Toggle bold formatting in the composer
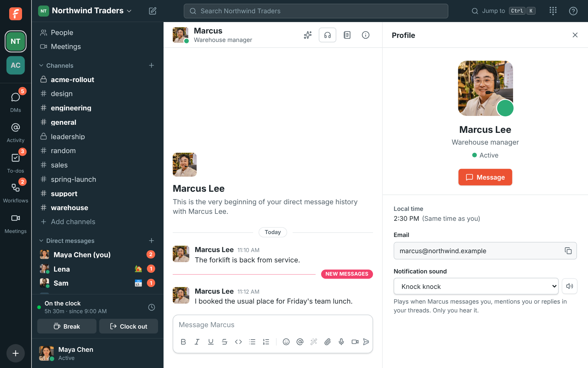The image size is (588, 368). pos(183,342)
